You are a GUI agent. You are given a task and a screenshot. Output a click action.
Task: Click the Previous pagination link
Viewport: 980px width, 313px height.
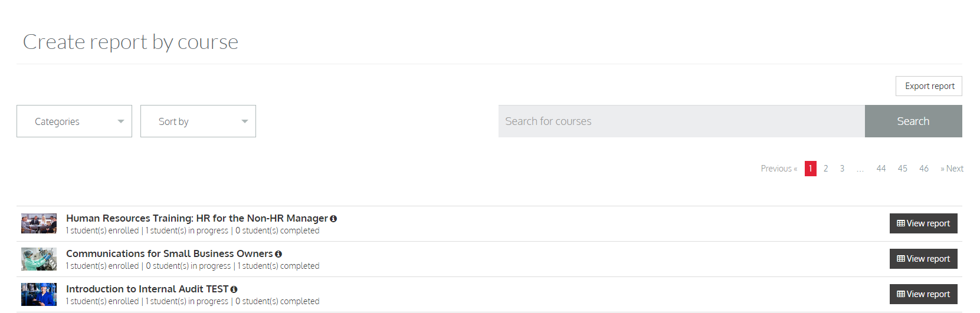(x=779, y=169)
